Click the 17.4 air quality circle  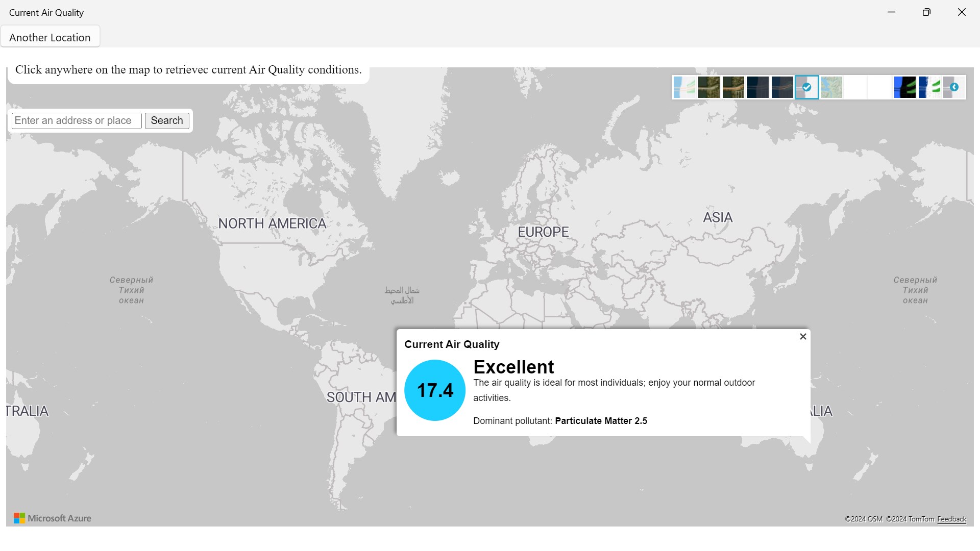click(x=435, y=390)
